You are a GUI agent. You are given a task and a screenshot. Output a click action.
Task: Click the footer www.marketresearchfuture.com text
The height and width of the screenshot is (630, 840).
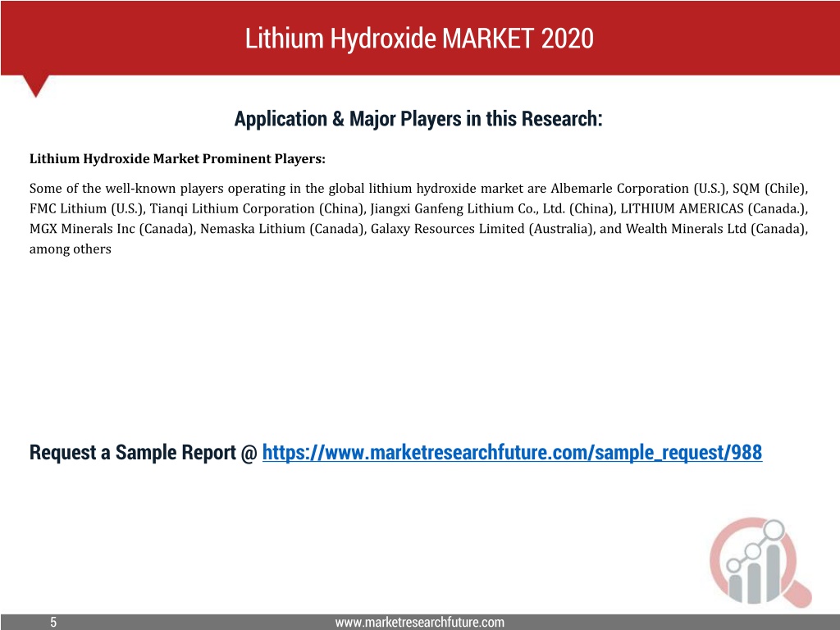tap(419, 622)
